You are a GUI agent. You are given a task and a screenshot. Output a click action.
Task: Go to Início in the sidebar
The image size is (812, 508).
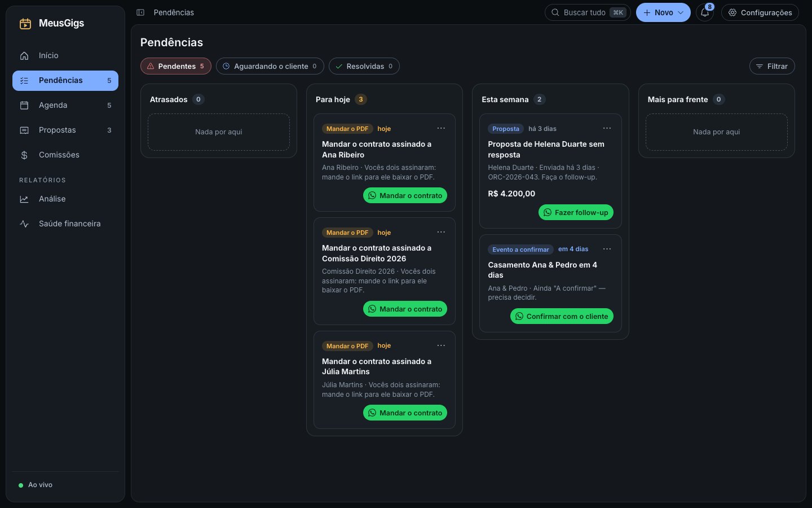[65, 55]
